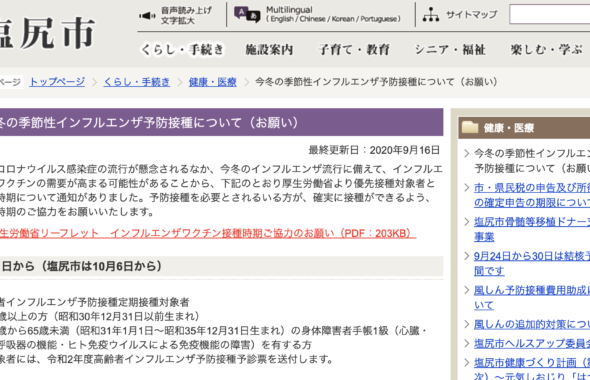590x380 pixels.
Task: Click the sitemap tree icon
Action: 431,15
